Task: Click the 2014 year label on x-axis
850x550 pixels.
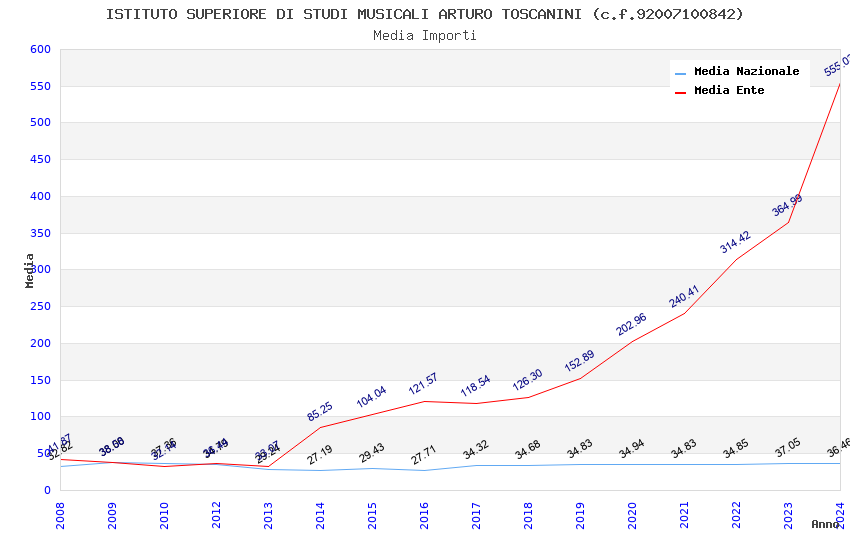Action: coord(320,515)
